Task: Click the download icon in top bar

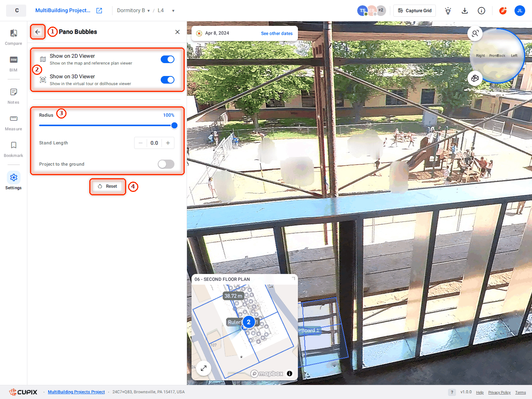Action: (464, 11)
